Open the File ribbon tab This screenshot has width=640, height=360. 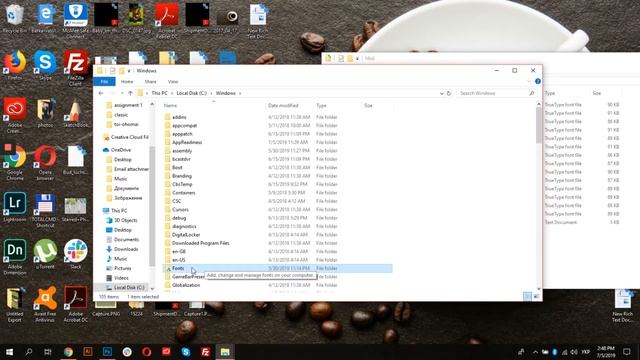pyautogui.click(x=104, y=82)
